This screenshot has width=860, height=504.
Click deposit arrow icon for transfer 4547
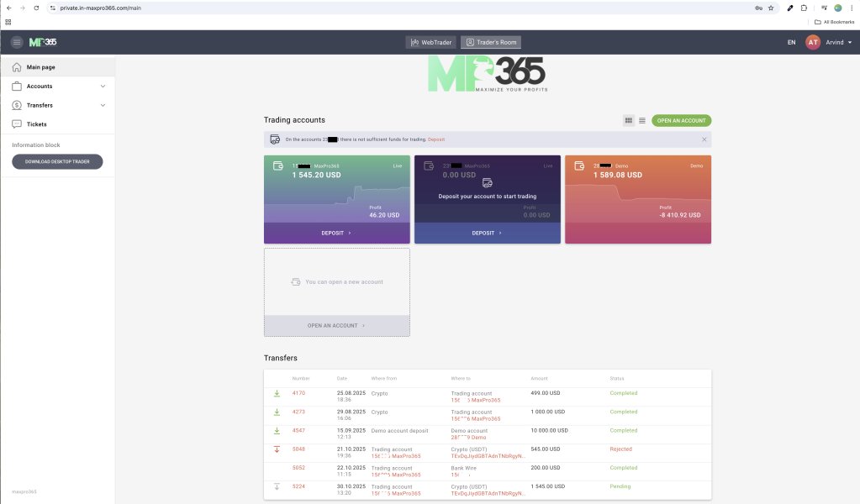tap(277, 431)
